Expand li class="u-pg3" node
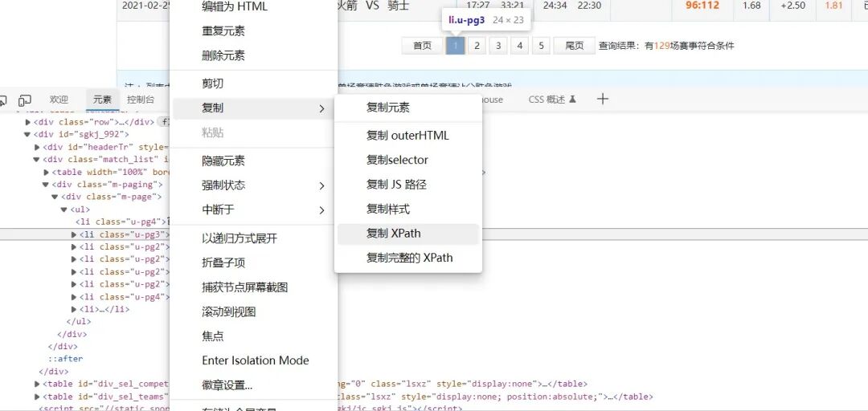Screen dimensions: 868x411 point(74,234)
